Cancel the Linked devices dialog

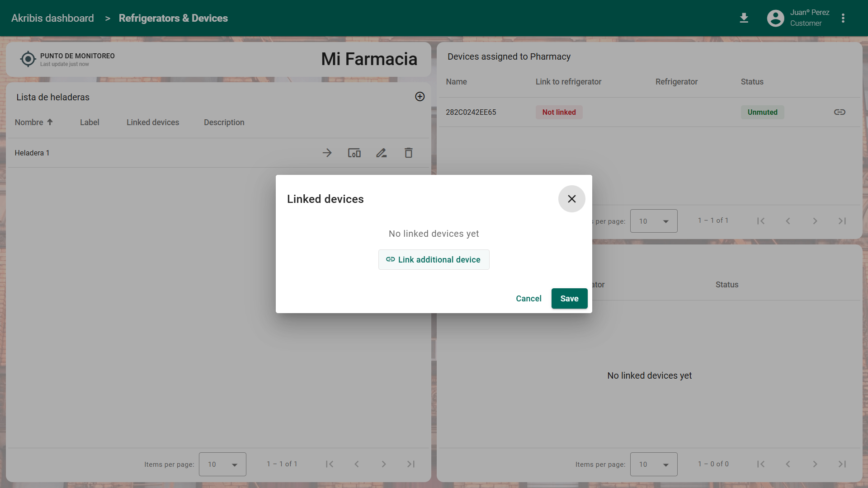click(x=528, y=298)
